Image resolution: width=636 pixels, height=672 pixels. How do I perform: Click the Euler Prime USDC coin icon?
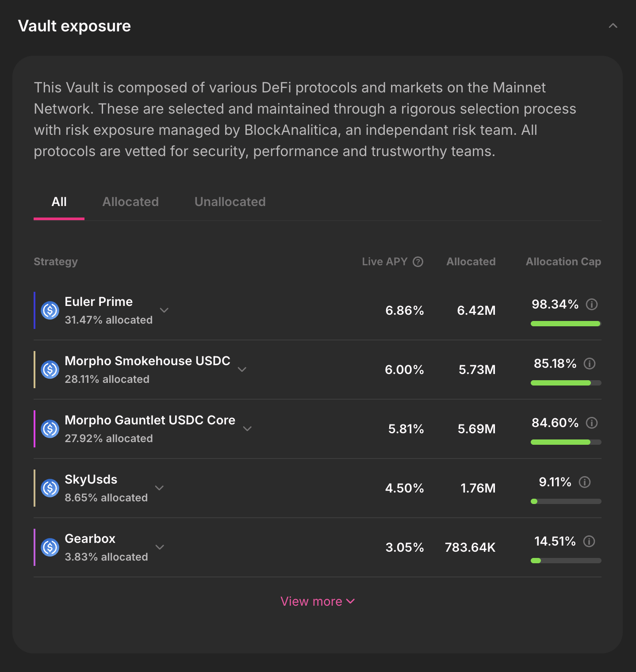tap(50, 310)
